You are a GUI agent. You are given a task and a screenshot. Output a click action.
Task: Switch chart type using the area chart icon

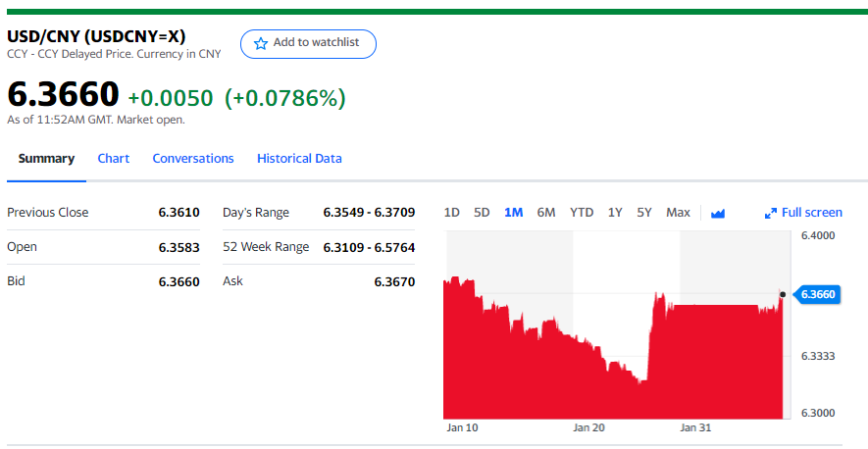pos(717,213)
